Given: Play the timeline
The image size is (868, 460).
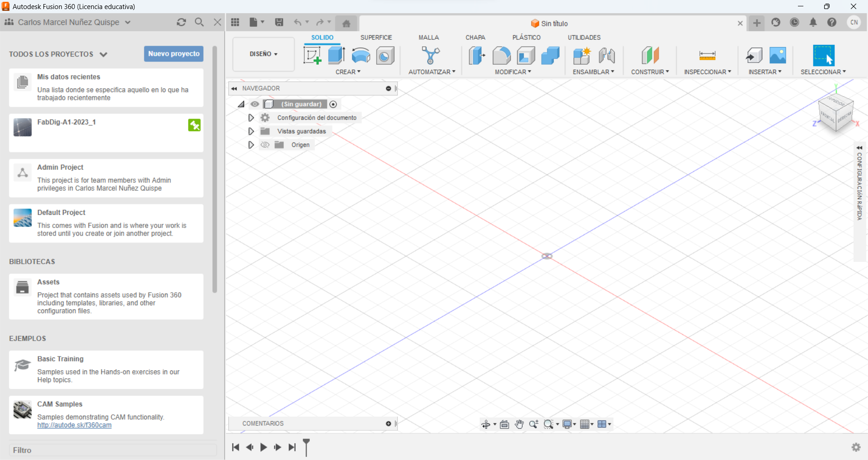Looking at the screenshot, I should pos(264,447).
